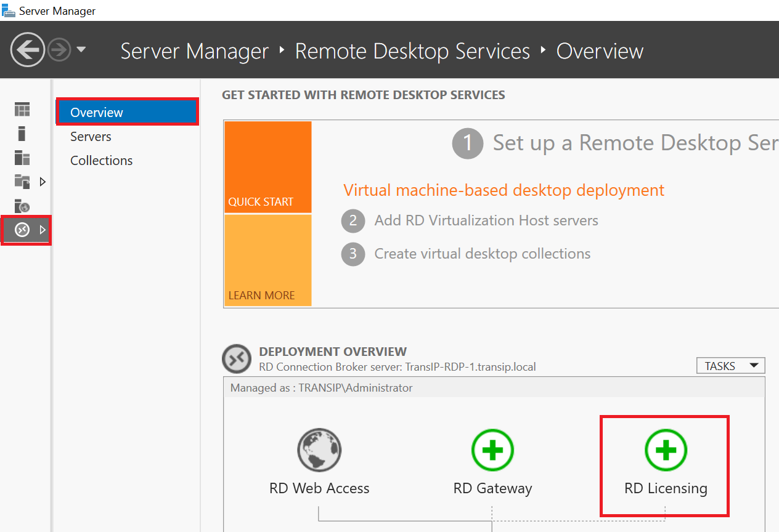Click Server Manager in the breadcrumb
Image resolution: width=779 pixels, height=532 pixels.
coord(195,51)
